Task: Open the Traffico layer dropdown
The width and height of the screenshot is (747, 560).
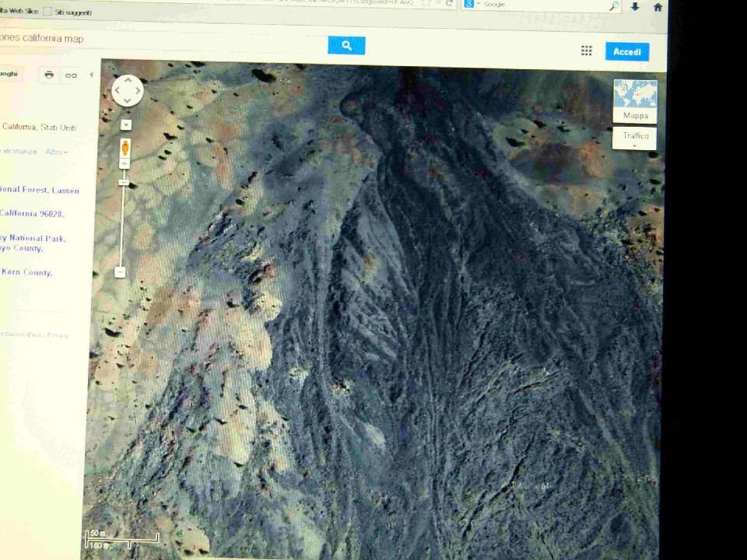Action: [635, 138]
